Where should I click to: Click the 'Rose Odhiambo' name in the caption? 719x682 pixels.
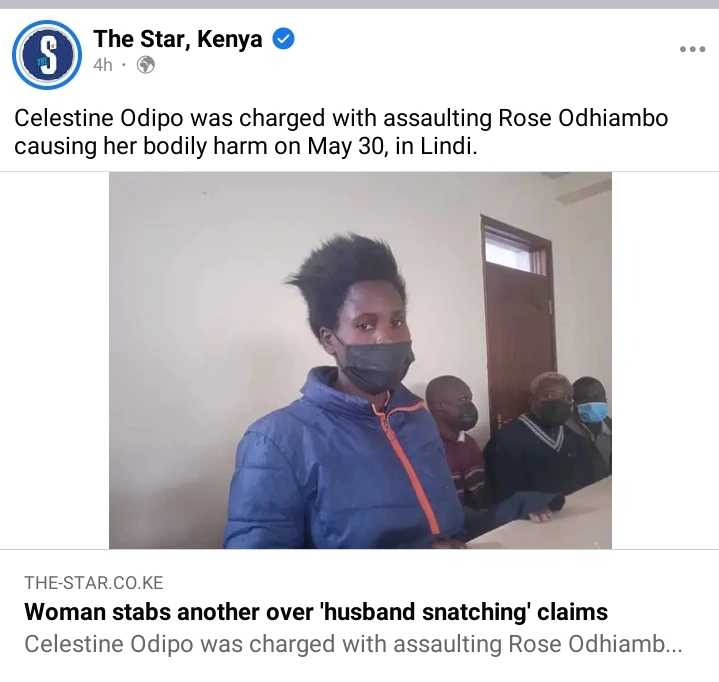tap(583, 118)
